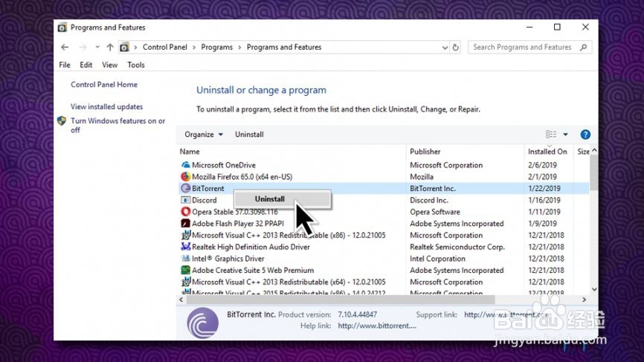644x362 pixels.
Task: Click the Uninstall toolbar button
Action: pos(249,135)
